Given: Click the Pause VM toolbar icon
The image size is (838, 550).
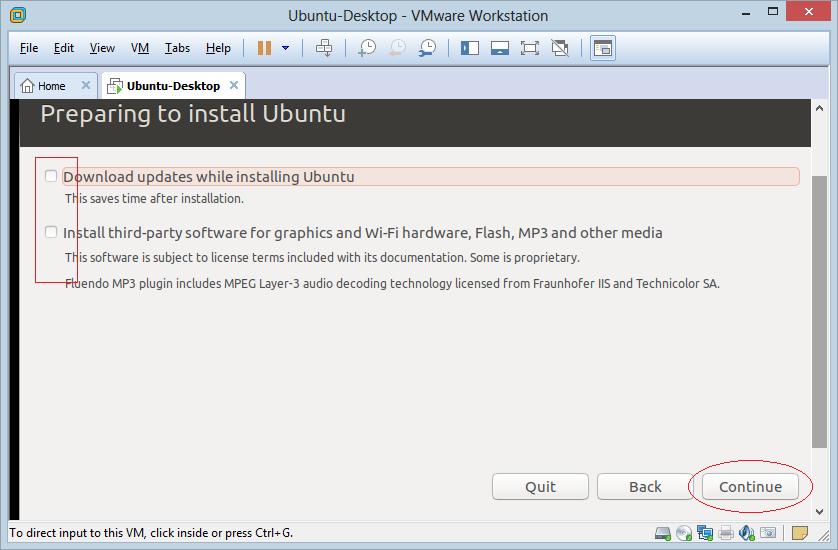Looking at the screenshot, I should click(264, 48).
